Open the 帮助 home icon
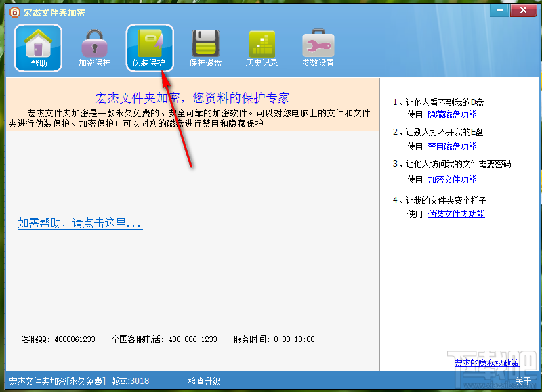 click(x=38, y=48)
